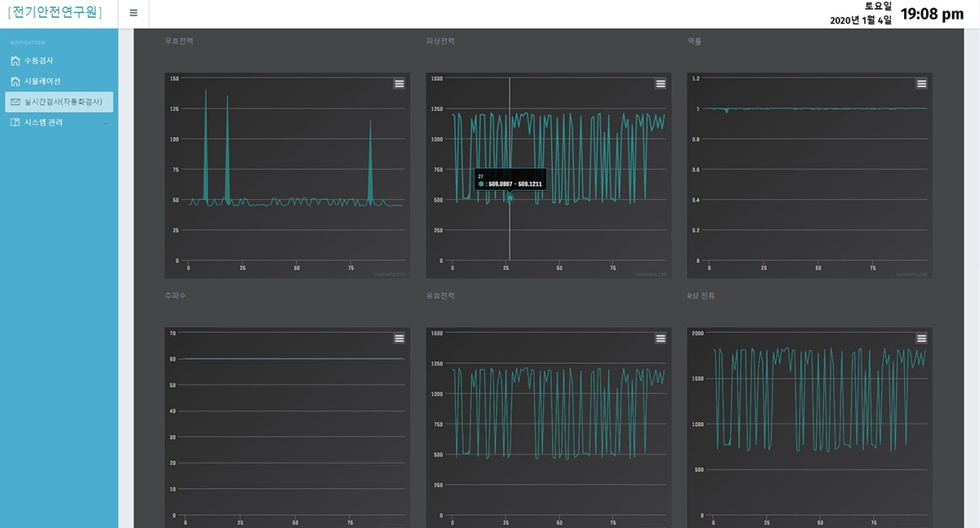Click the 150 axis label in 무효전력 chart

(x=174, y=78)
